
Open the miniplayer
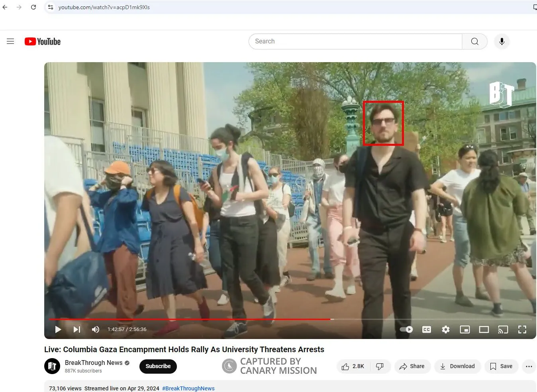point(465,329)
